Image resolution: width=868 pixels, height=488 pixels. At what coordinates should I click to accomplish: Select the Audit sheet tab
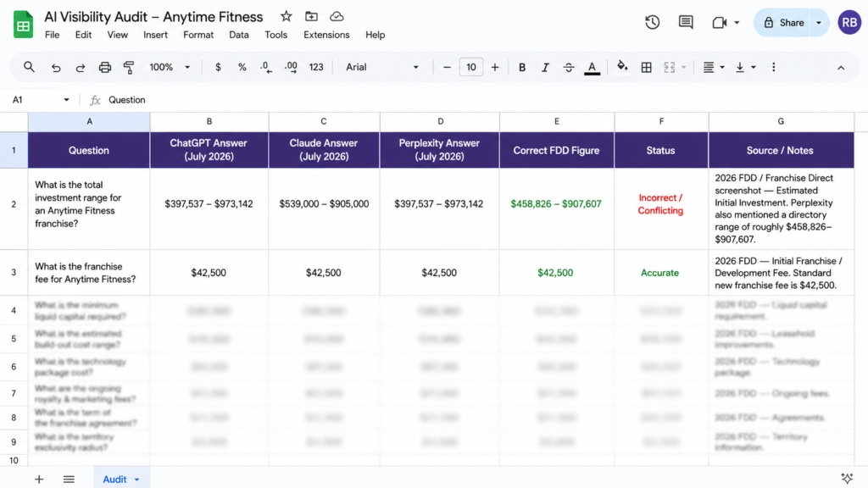pyautogui.click(x=114, y=480)
